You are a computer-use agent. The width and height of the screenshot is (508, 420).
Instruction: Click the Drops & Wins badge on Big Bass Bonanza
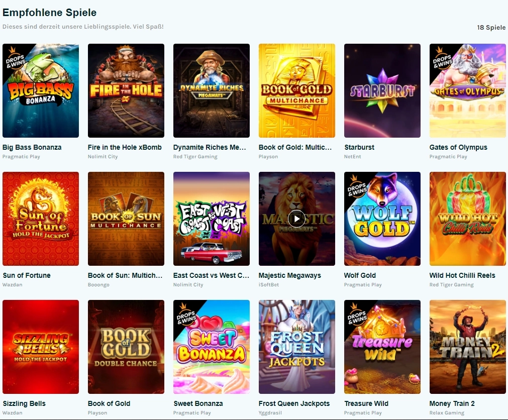pos(15,59)
